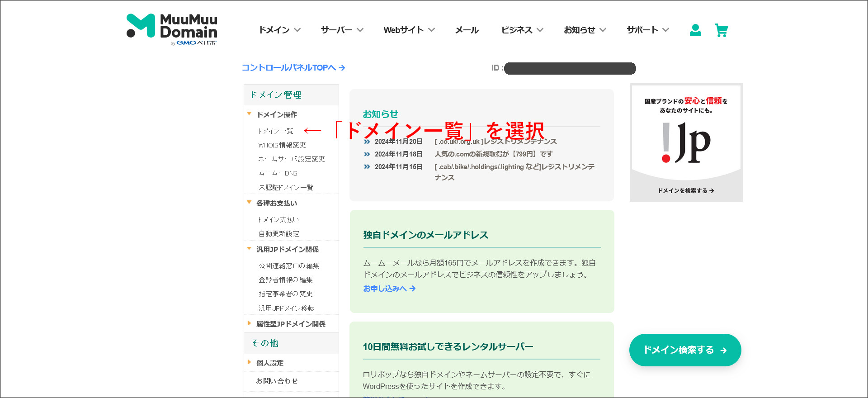Image resolution: width=868 pixels, height=398 pixels.
Task: Expand the サポート navigation menu
Action: [x=648, y=30]
